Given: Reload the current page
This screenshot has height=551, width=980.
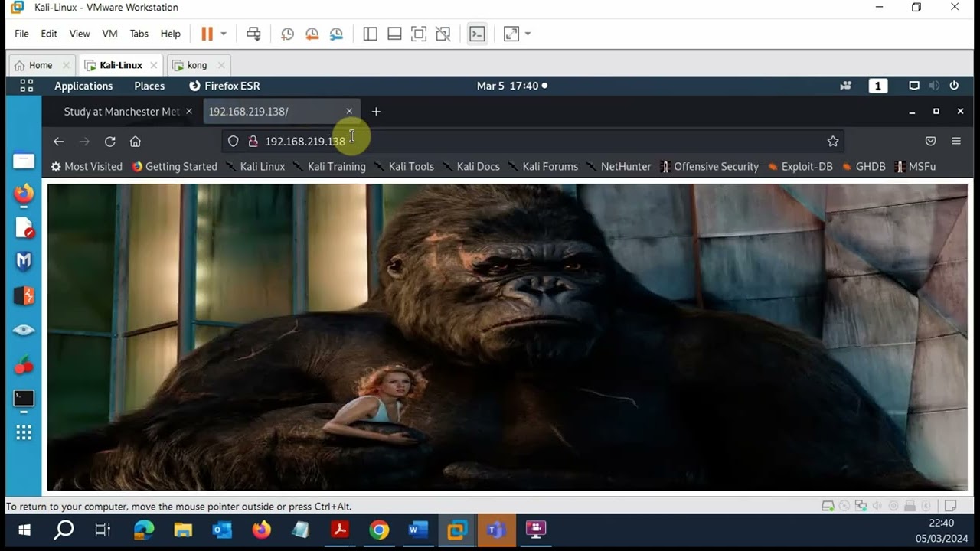Looking at the screenshot, I should (x=110, y=142).
